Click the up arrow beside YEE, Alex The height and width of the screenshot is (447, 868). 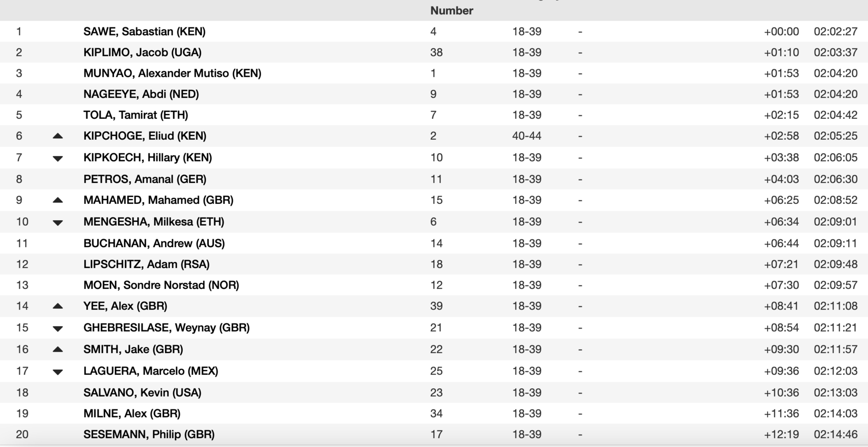coord(57,306)
